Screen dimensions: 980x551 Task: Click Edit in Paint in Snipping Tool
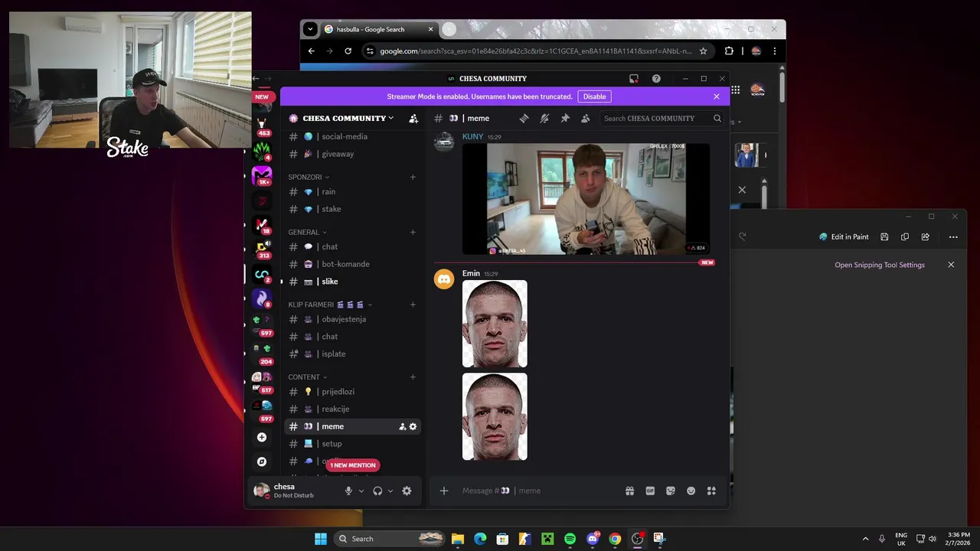(844, 236)
